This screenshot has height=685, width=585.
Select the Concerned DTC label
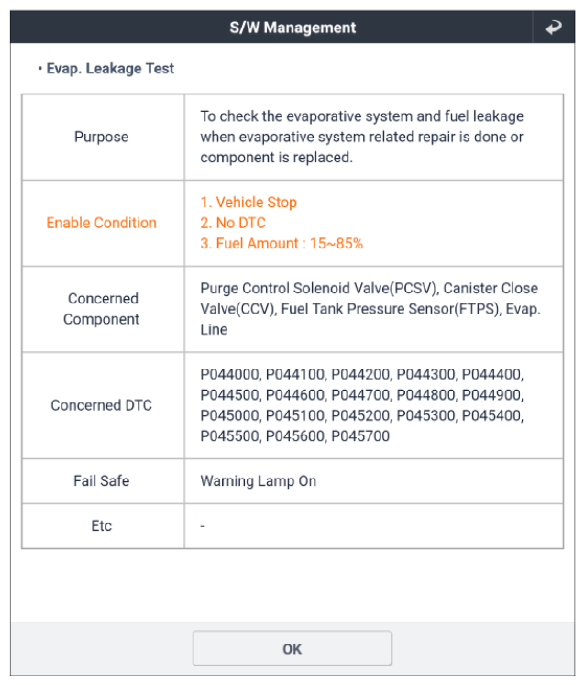[101, 405]
